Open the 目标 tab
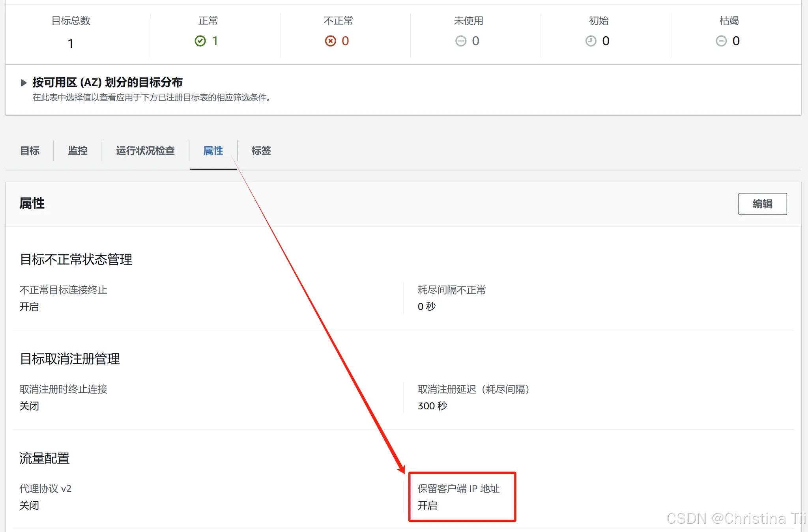 [x=30, y=151]
